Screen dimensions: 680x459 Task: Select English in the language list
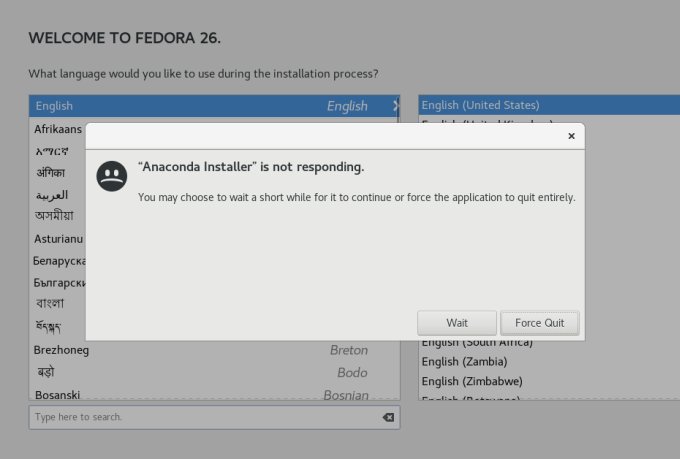point(200,106)
